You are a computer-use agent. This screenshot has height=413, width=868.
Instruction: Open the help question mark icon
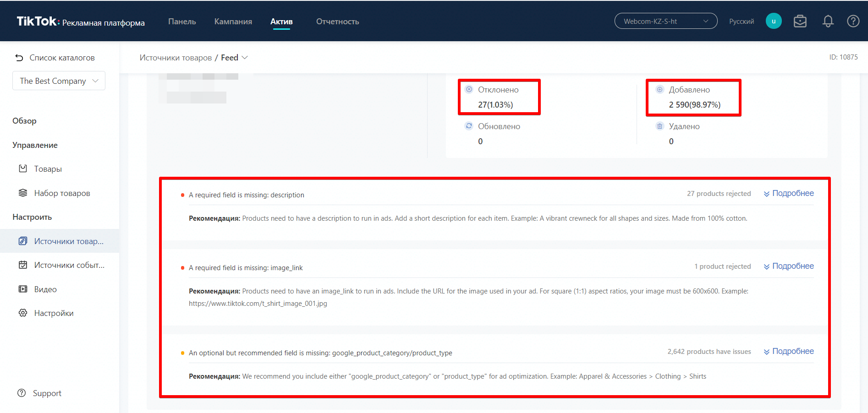click(853, 22)
